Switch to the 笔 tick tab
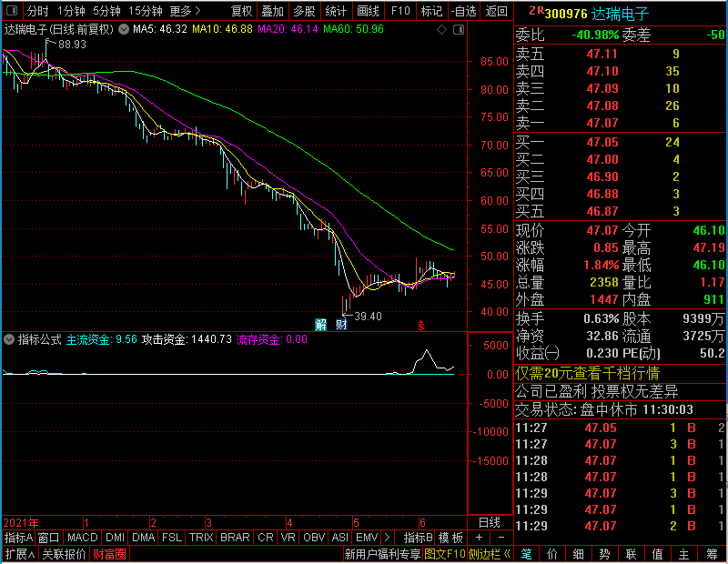Screen dimensions: 728x564 coord(526,554)
